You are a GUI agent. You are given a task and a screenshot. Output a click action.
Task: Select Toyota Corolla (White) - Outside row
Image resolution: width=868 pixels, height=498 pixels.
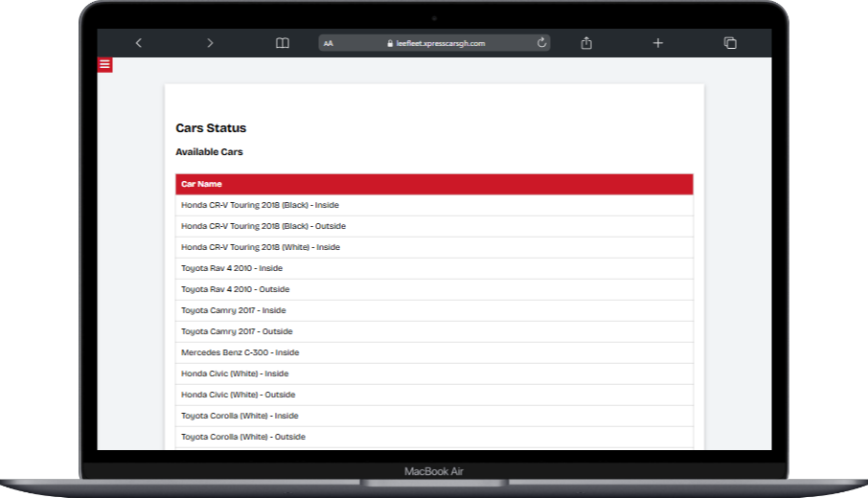[x=434, y=437]
